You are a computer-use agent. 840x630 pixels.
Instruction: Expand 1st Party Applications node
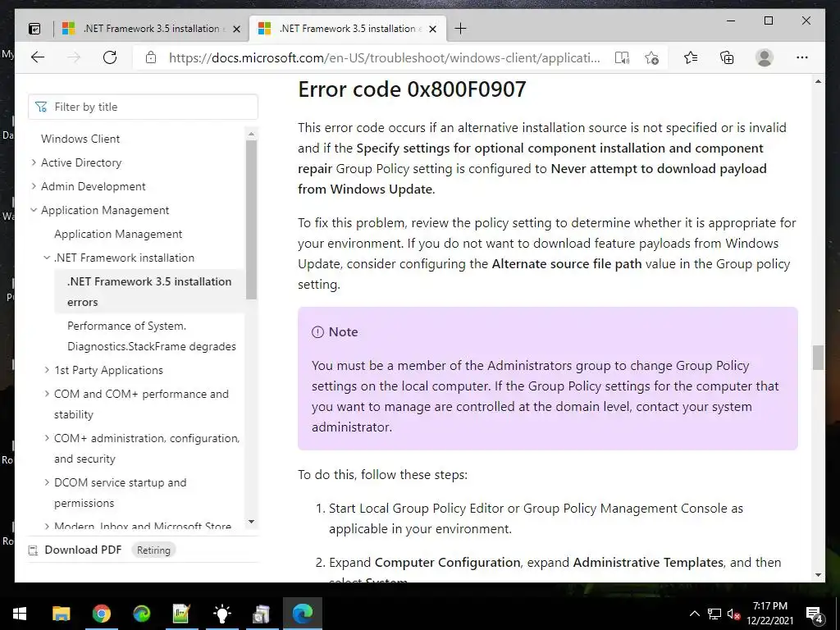point(47,370)
